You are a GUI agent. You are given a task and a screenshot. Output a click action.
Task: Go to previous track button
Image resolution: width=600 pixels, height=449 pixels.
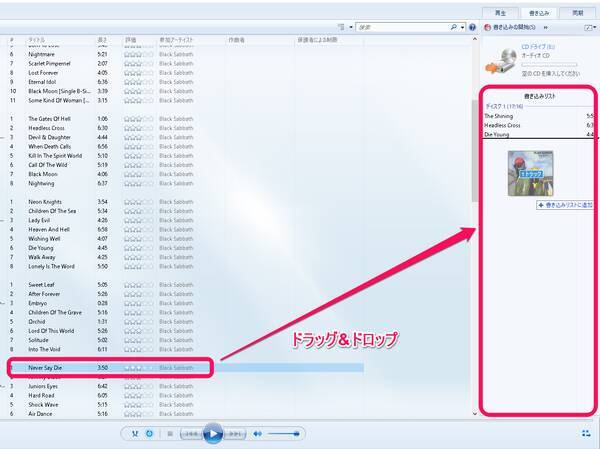coord(191,434)
